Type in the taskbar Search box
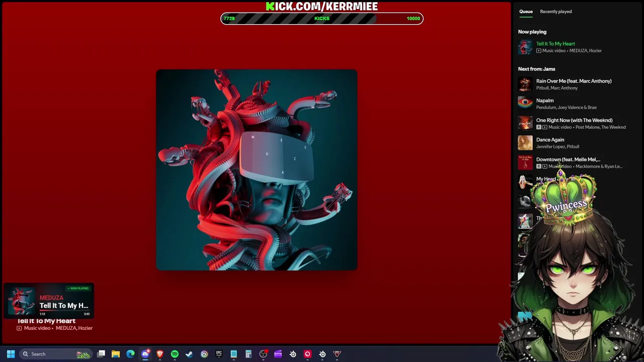Image resolution: width=644 pixels, height=362 pixels. (x=55, y=354)
